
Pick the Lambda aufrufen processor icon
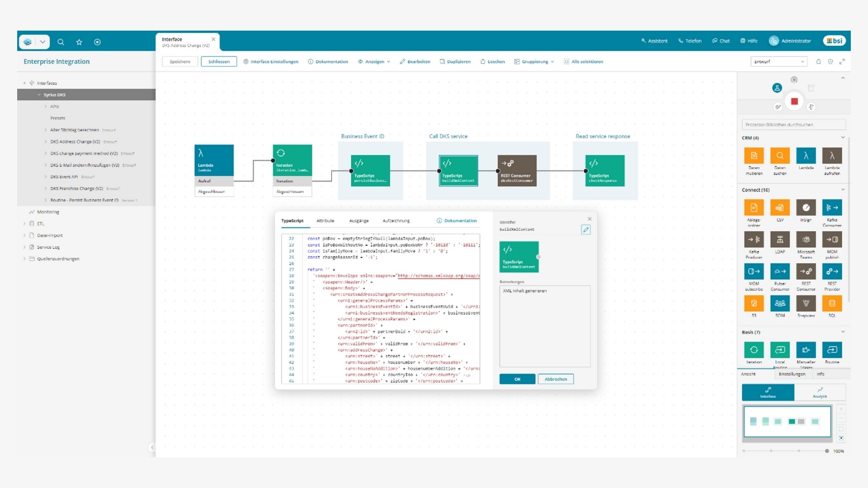pos(832,156)
